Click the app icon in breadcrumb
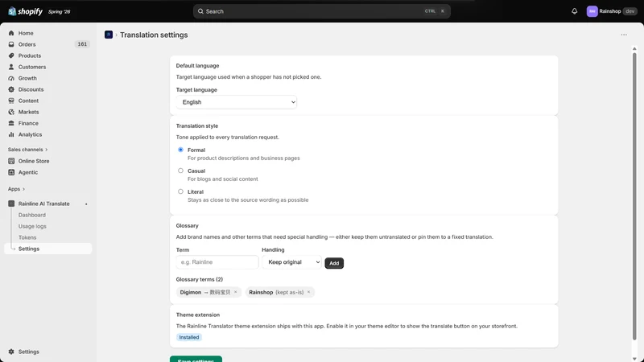 click(109, 35)
